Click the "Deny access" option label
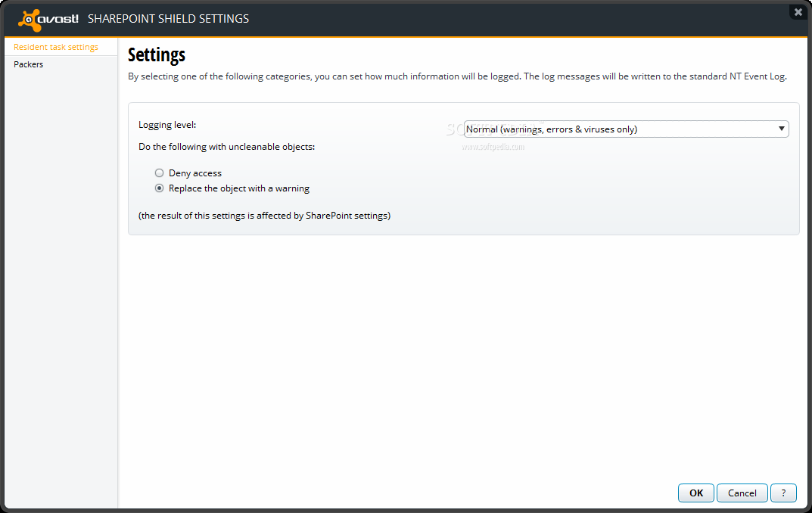 [x=195, y=173]
